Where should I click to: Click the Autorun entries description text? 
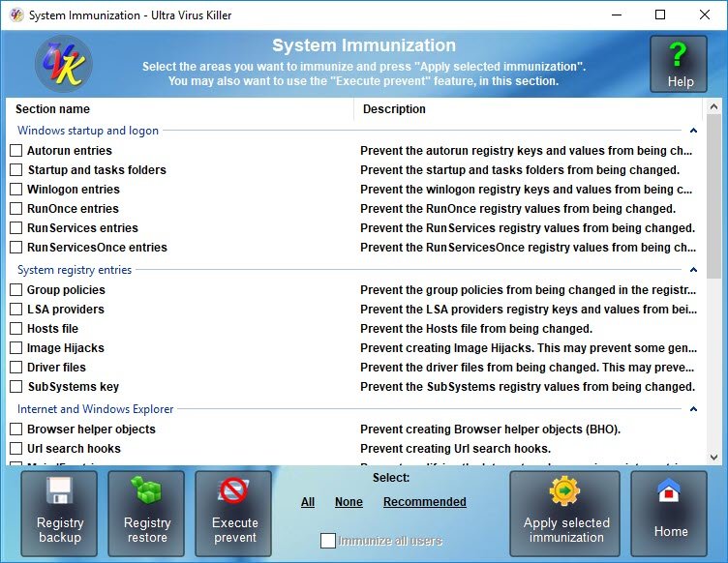526,150
